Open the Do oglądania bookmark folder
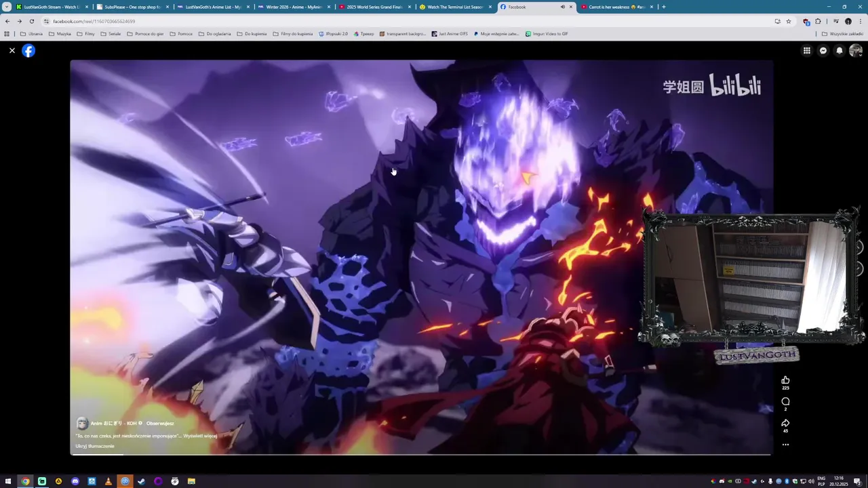This screenshot has width=868, height=488. [214, 33]
